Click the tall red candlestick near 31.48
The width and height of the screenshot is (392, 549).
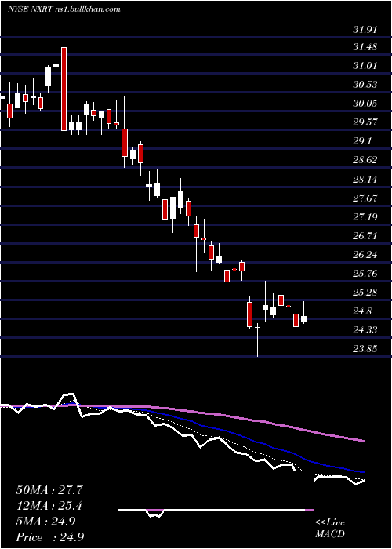click(x=64, y=89)
